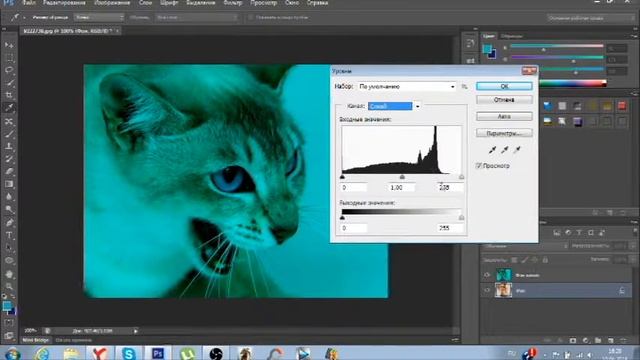Screen dimensions: 640x360
Task: Open the Набор preset dropdown
Action: [407, 87]
